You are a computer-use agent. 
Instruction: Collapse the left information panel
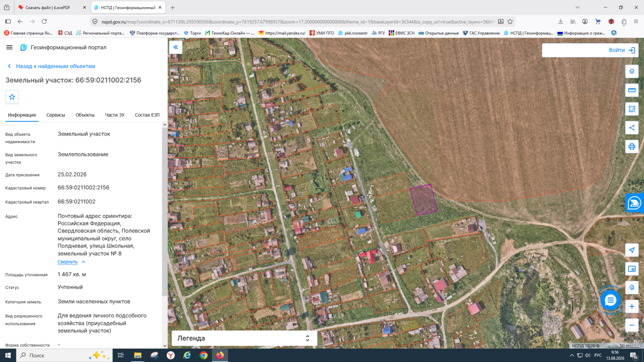click(175, 47)
